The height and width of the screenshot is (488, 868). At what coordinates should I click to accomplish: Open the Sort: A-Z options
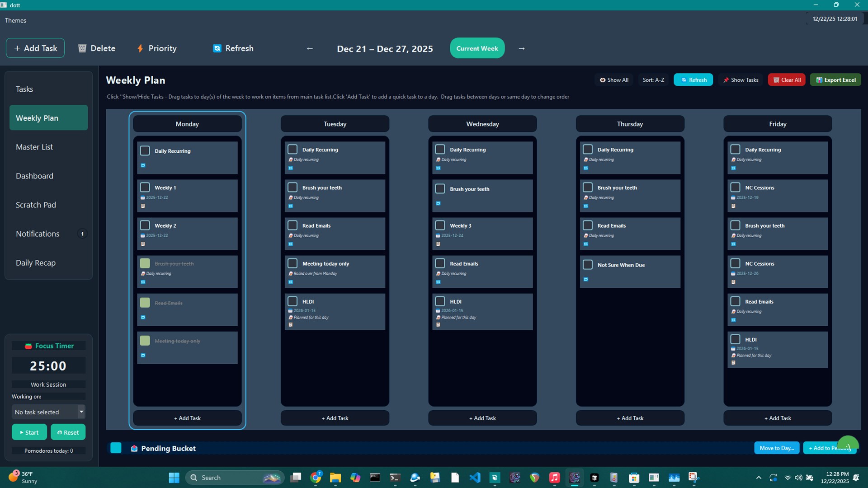[x=653, y=80]
